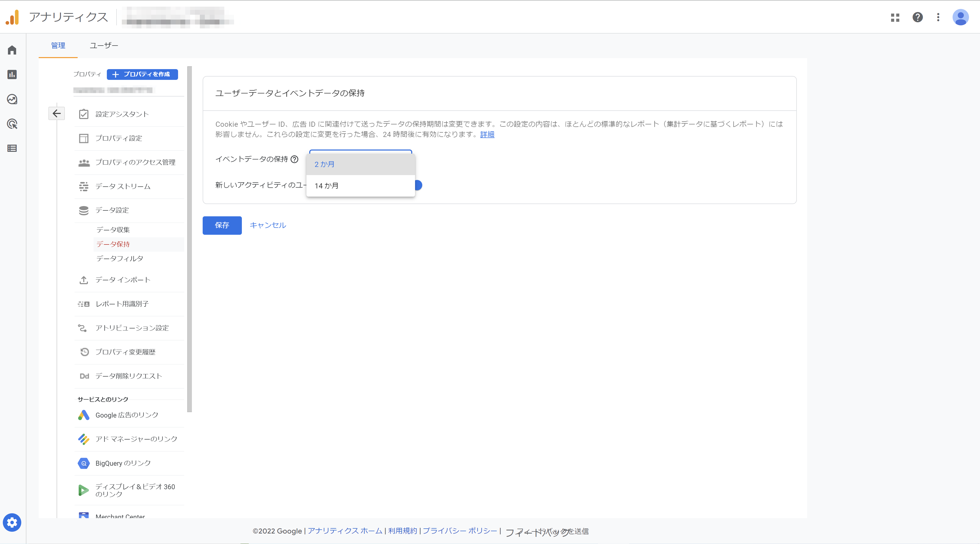Open the Advertising icon in left rail

point(12,124)
